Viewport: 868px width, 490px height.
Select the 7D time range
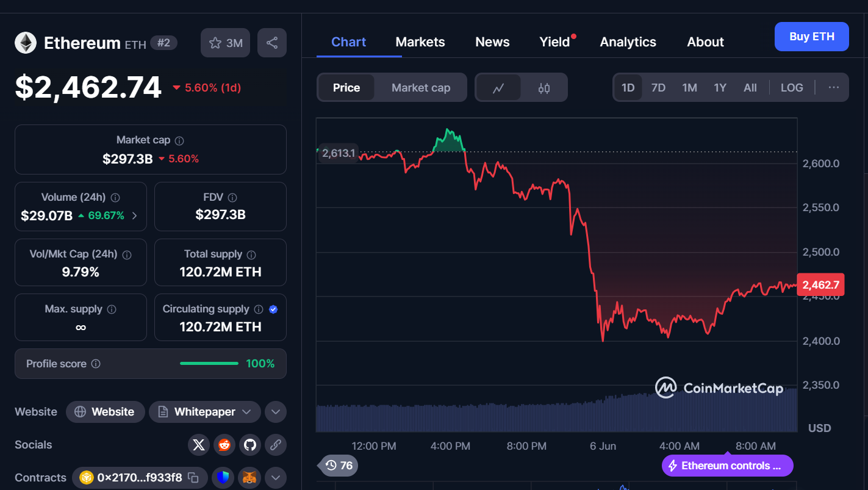click(x=658, y=88)
